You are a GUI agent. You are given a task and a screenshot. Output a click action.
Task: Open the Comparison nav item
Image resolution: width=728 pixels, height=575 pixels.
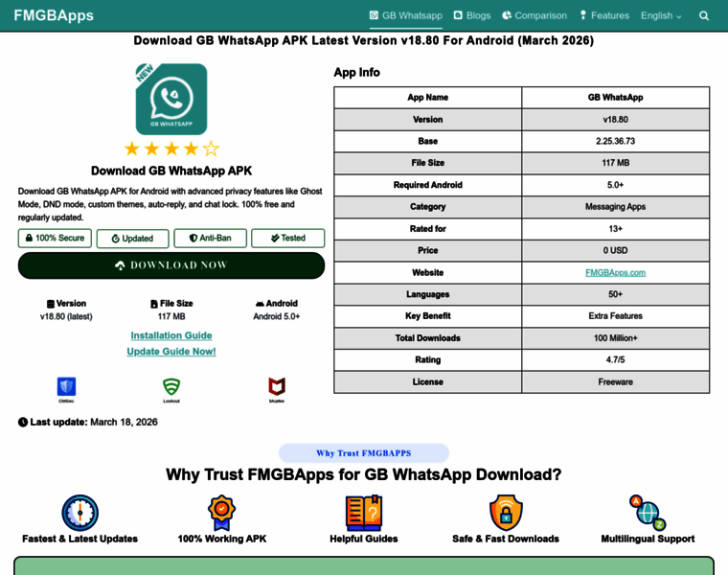tap(535, 15)
